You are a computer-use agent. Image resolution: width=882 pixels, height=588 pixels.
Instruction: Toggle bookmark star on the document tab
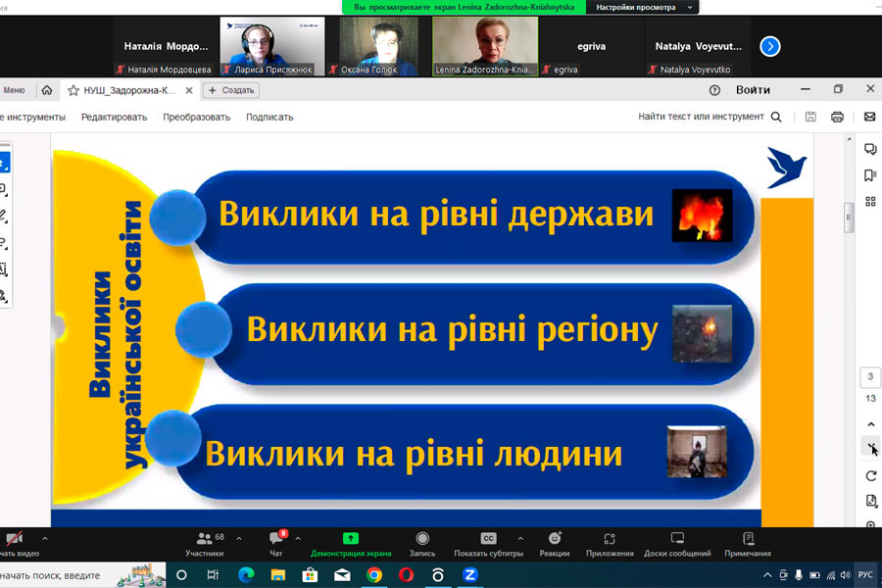73,90
